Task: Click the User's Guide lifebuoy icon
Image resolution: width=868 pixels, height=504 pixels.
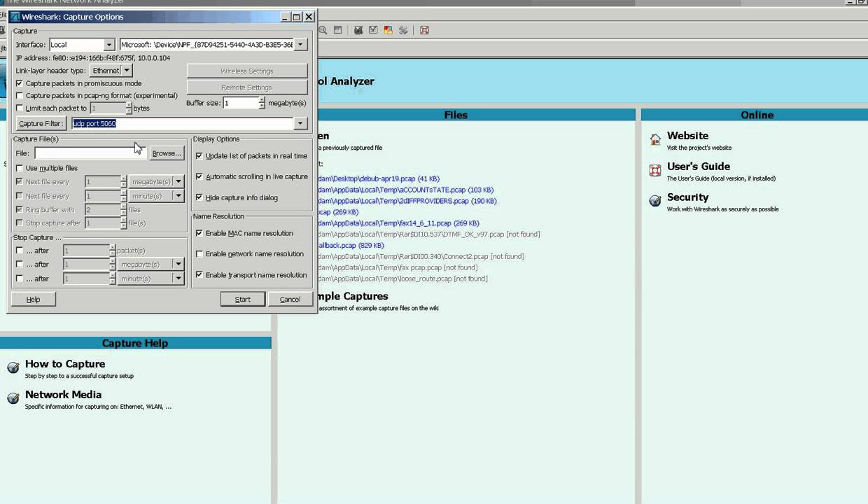Action: tap(655, 170)
